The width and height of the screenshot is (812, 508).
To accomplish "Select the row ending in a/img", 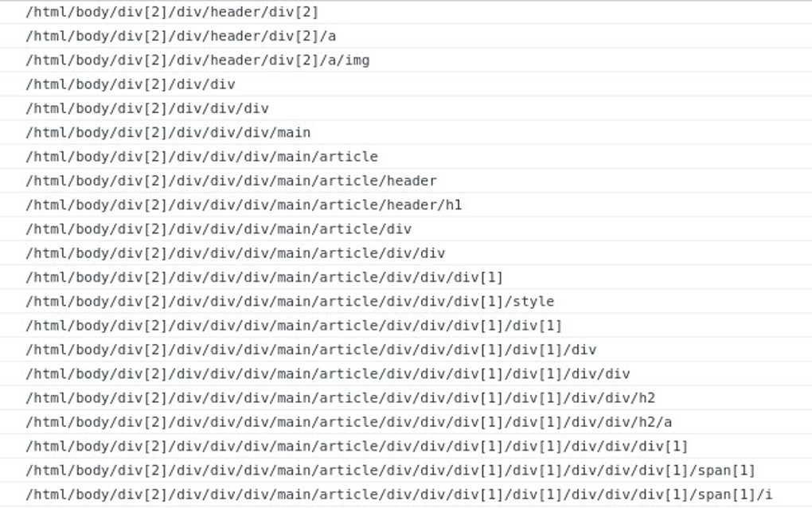I will click(x=406, y=60).
